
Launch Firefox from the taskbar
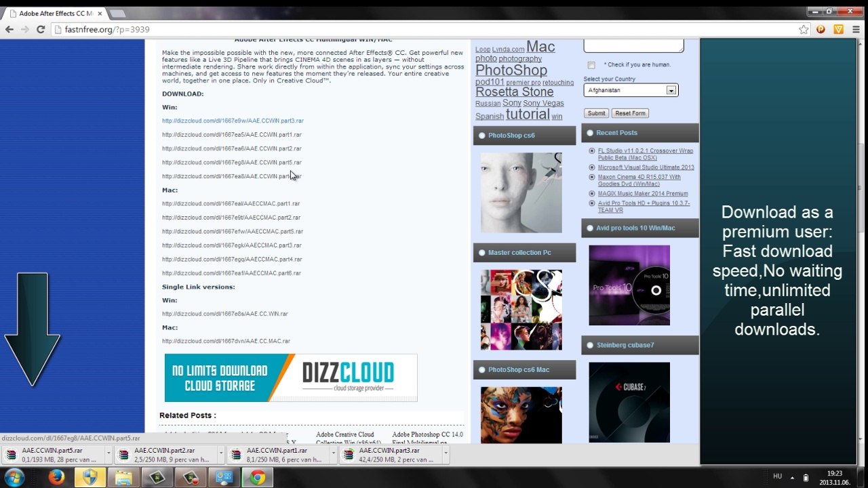[56, 477]
